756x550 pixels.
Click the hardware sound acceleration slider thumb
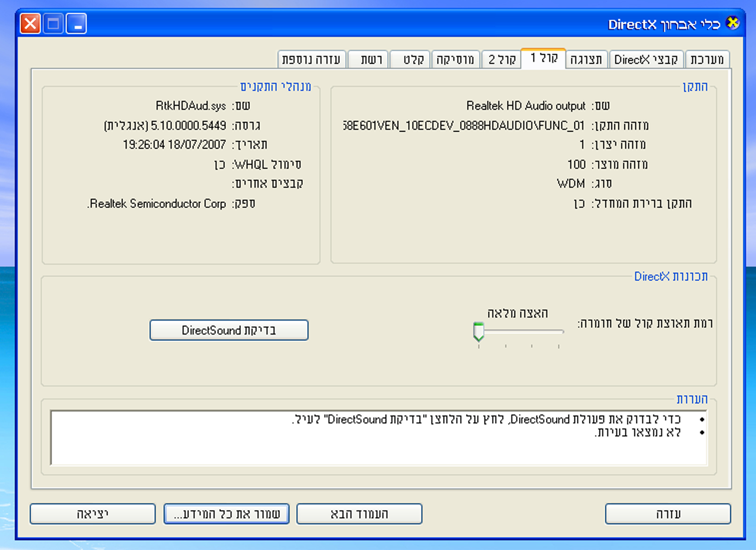(479, 331)
